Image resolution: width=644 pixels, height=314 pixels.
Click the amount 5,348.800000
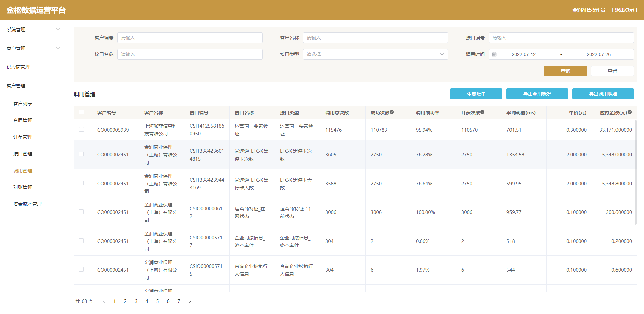coord(617,184)
